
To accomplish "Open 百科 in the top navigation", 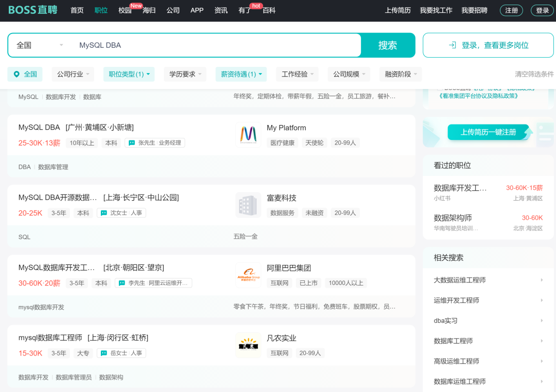I will (269, 10).
